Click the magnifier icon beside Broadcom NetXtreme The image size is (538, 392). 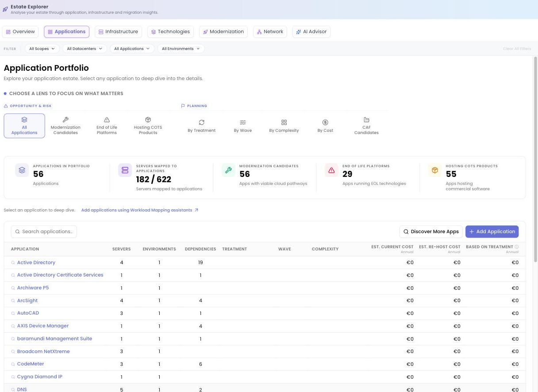(x=13, y=352)
